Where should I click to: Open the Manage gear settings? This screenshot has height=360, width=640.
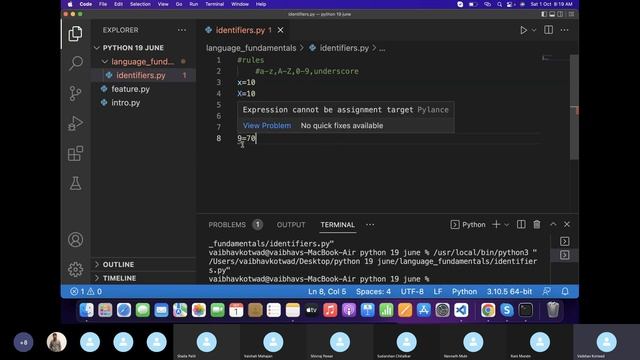coord(76,269)
